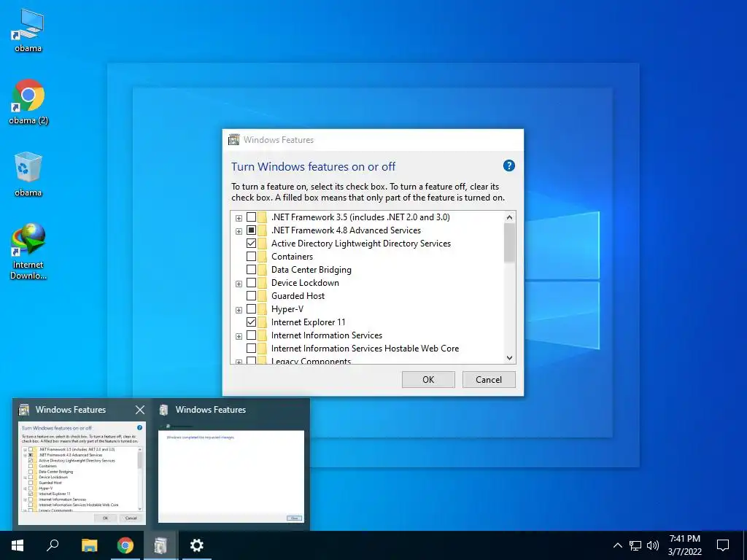The width and height of the screenshot is (747, 560).
Task: Click the feature list scroll down arrow
Action: 509,357
